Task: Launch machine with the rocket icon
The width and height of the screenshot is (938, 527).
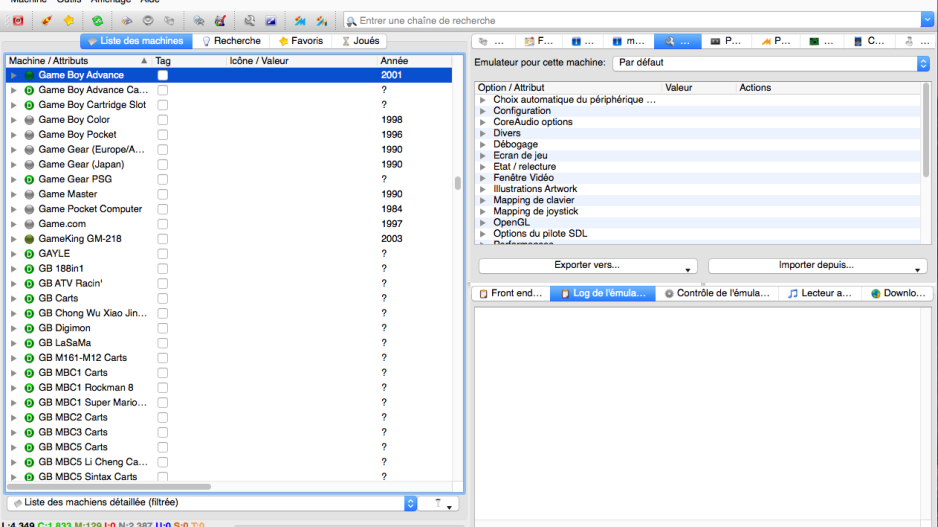Action: coord(47,21)
